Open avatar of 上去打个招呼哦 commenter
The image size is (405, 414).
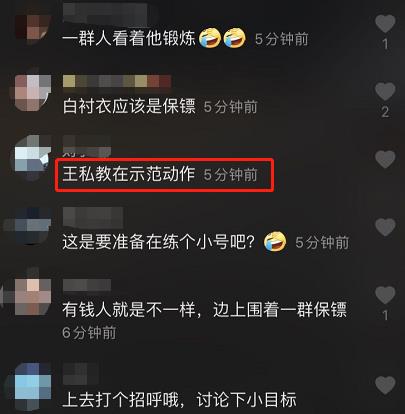pyautogui.click(x=33, y=385)
